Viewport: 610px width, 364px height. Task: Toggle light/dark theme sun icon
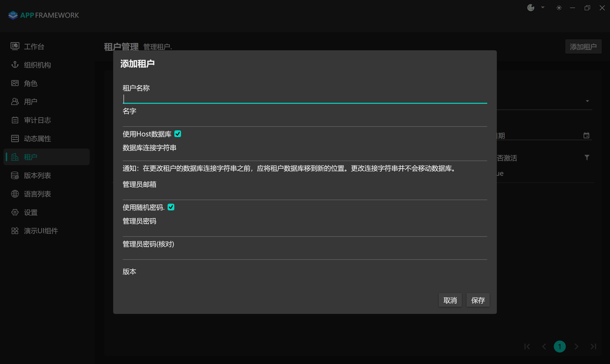(559, 8)
